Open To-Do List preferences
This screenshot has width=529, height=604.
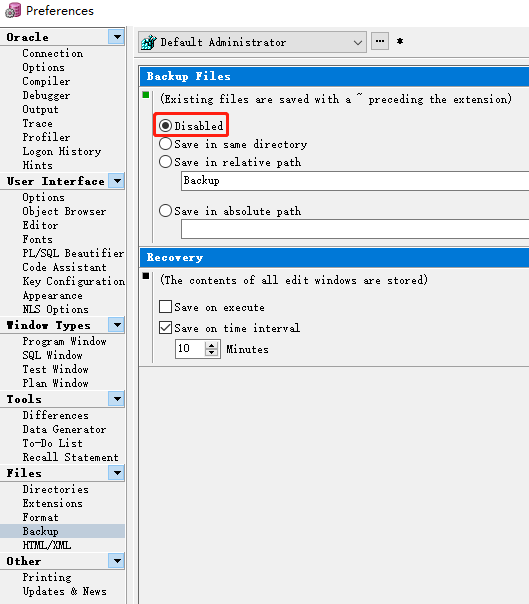point(52,443)
